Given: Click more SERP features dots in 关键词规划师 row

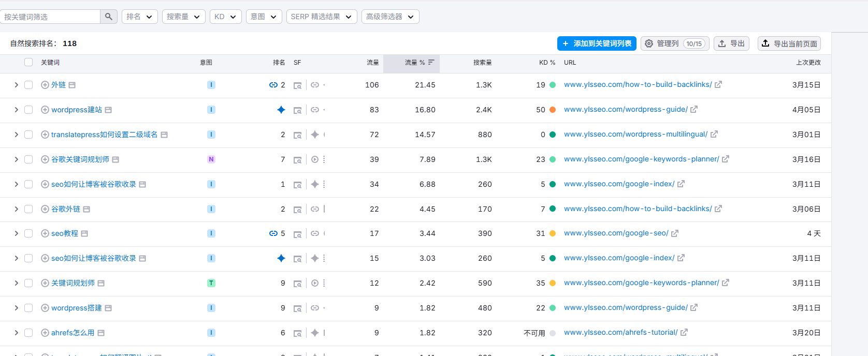Looking at the screenshot, I should 324,283.
